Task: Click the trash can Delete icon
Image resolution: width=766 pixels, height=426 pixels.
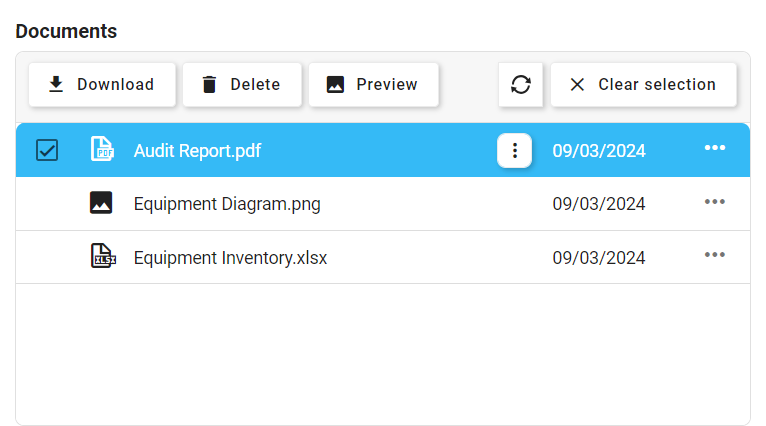Action: [x=209, y=85]
